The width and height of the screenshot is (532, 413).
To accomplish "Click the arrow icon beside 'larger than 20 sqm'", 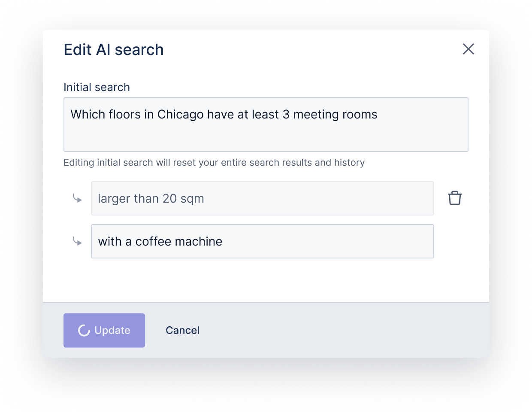I will pyautogui.click(x=77, y=198).
